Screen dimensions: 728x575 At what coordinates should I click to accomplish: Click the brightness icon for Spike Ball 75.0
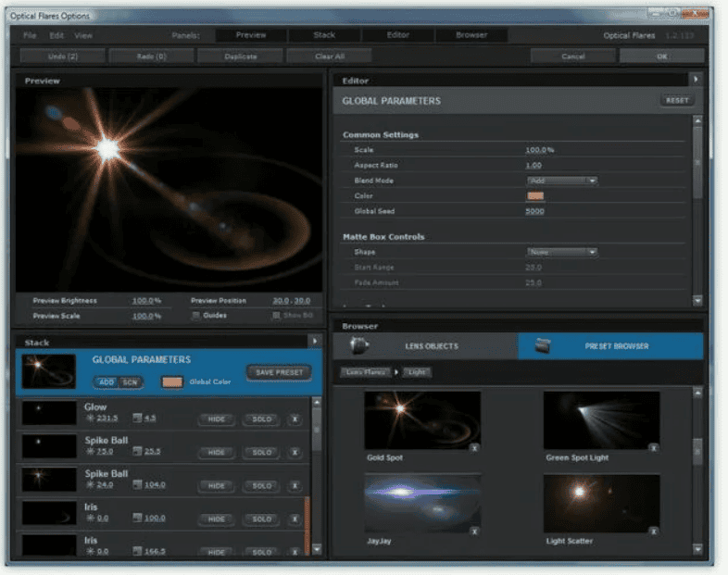(x=90, y=451)
